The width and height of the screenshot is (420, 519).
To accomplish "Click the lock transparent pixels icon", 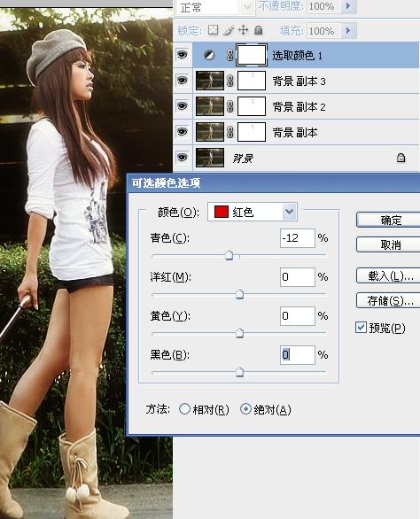I will pos(213,30).
